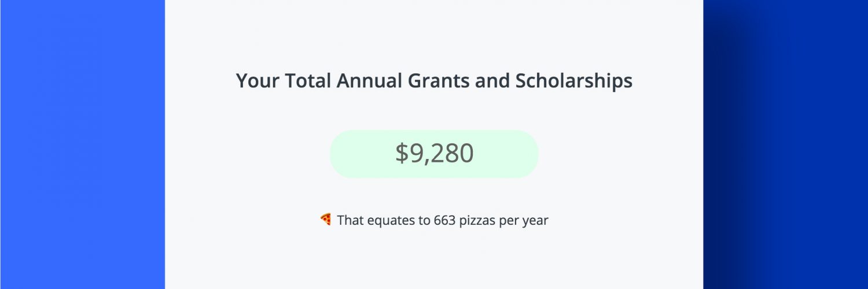The height and width of the screenshot is (289, 868).
Task: Click the word "That" beside the pizza emoji
Action: [351, 220]
